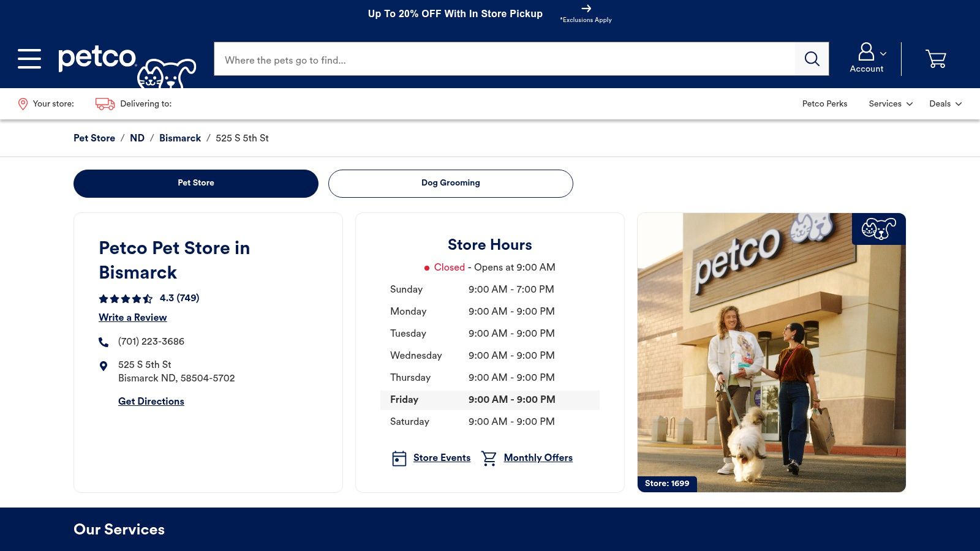Click the star rating icons
Viewport: 980px width, 551px height.
[x=126, y=299]
